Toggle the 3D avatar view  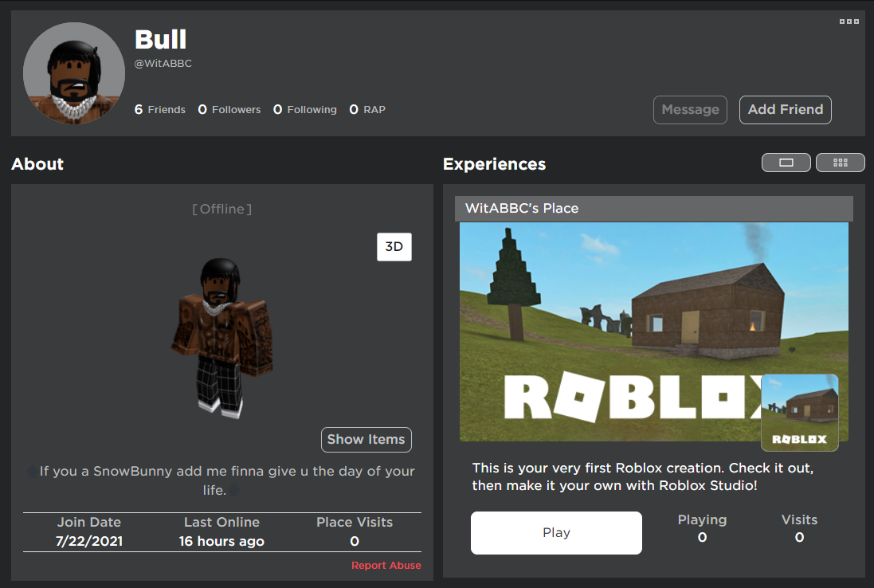(x=394, y=247)
